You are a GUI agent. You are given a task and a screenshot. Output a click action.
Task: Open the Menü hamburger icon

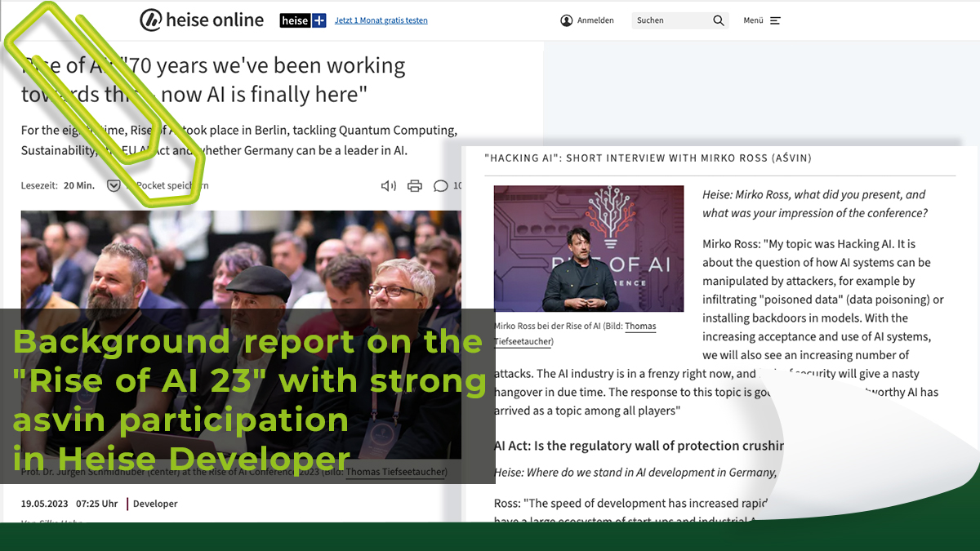point(775,20)
